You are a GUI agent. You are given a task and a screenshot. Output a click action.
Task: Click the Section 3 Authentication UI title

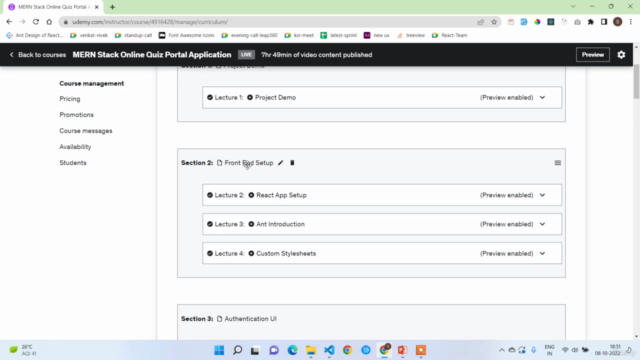point(250,319)
